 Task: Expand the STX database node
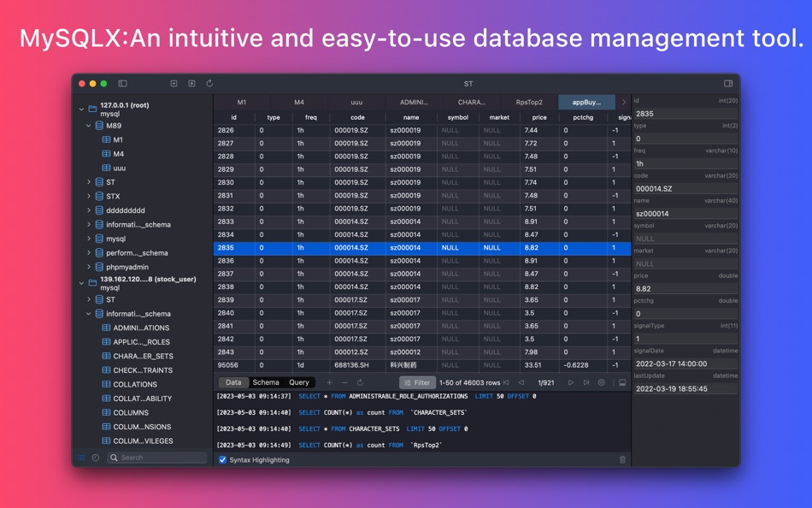pyautogui.click(x=89, y=197)
